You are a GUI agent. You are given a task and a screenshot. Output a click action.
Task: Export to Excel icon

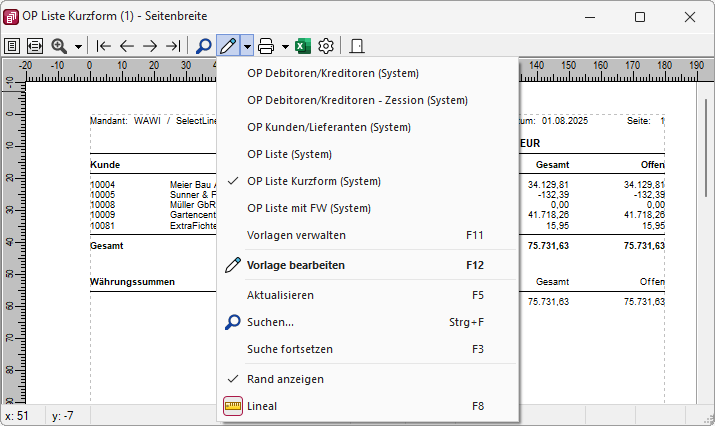point(303,46)
